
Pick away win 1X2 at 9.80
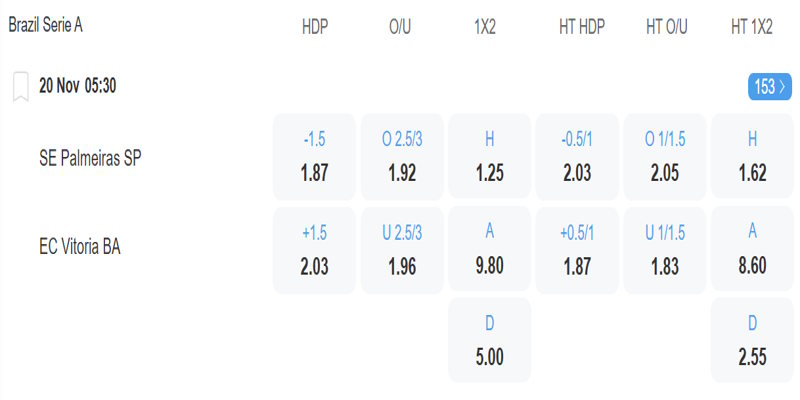[489, 250]
